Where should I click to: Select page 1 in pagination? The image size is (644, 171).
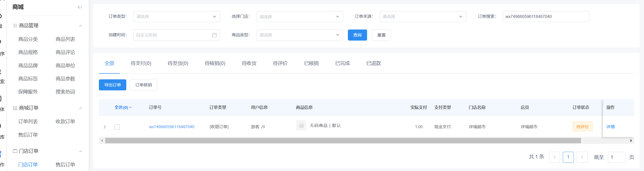[x=568, y=157]
